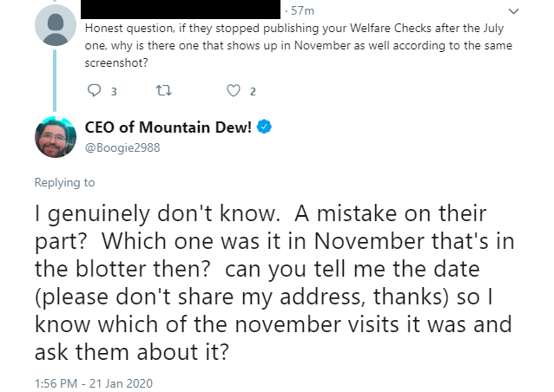
Task: Click the teal thread line connecting the tweets
Action: [55, 81]
